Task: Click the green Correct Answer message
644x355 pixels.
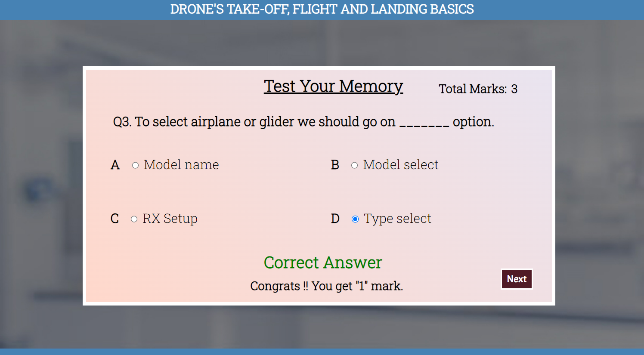Action: point(323,262)
